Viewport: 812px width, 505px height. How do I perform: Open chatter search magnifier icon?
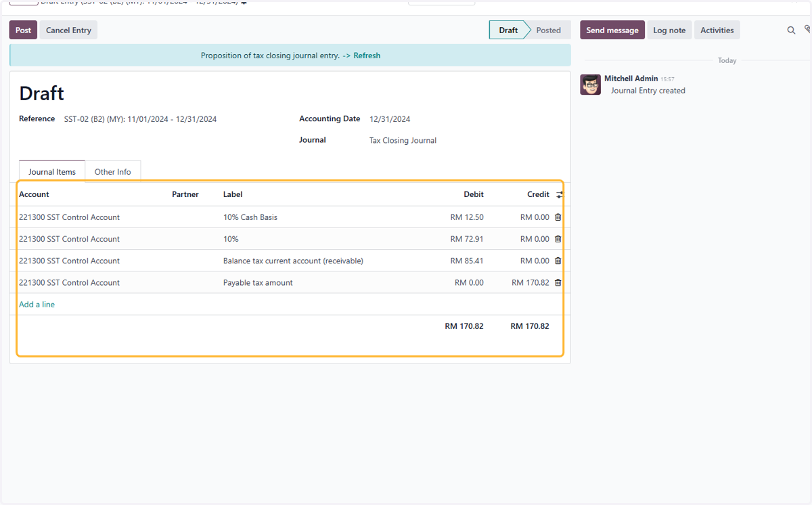[791, 30]
